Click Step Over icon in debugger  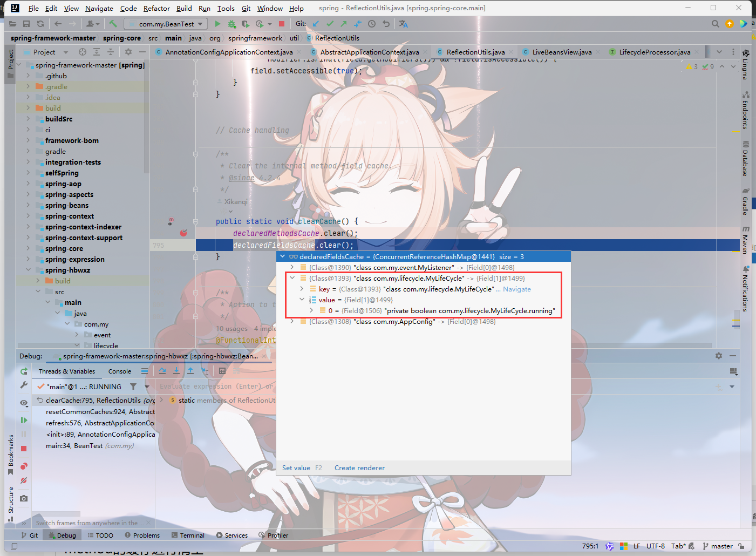pyautogui.click(x=162, y=371)
